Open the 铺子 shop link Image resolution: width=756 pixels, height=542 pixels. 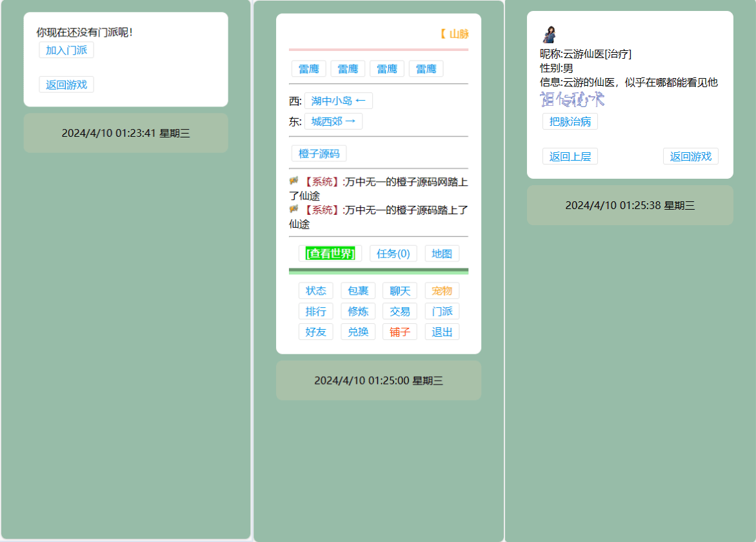[400, 332]
